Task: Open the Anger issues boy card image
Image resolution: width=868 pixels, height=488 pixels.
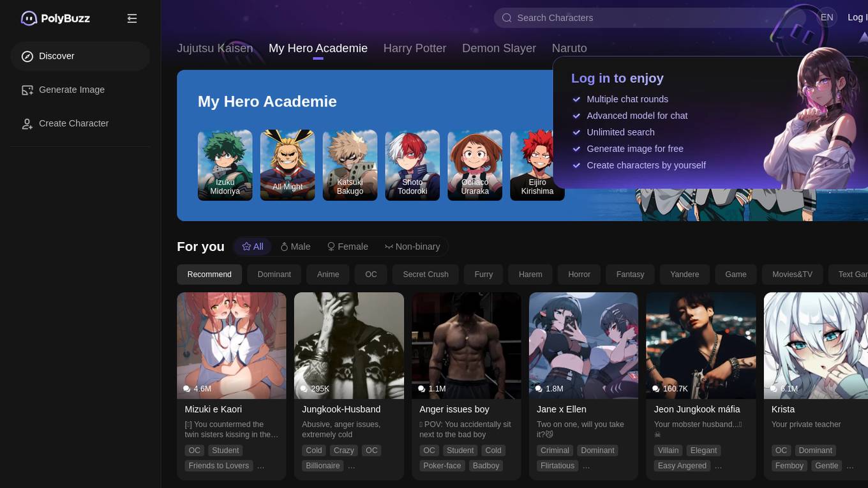Action: point(467,346)
